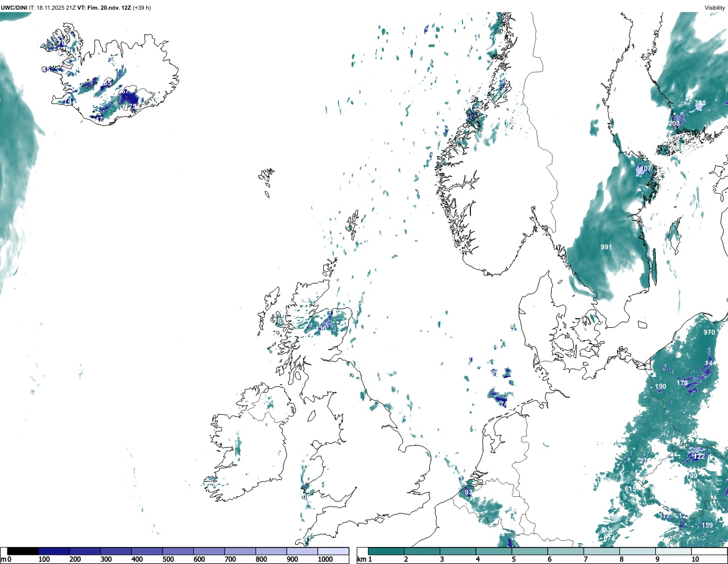Click the 'Visibility' title label
This screenshot has width=728, height=564.
(715, 8)
